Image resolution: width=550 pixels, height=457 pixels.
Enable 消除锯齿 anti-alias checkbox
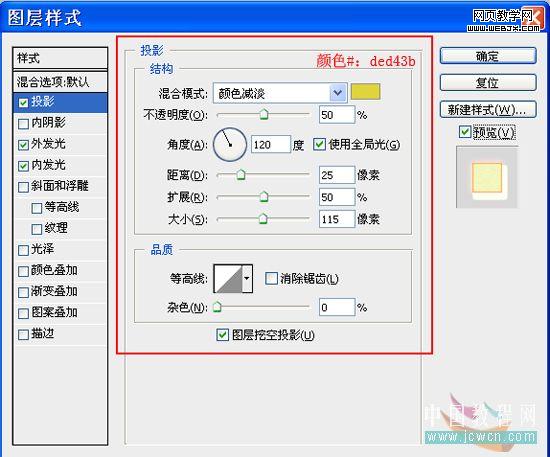pos(271,278)
